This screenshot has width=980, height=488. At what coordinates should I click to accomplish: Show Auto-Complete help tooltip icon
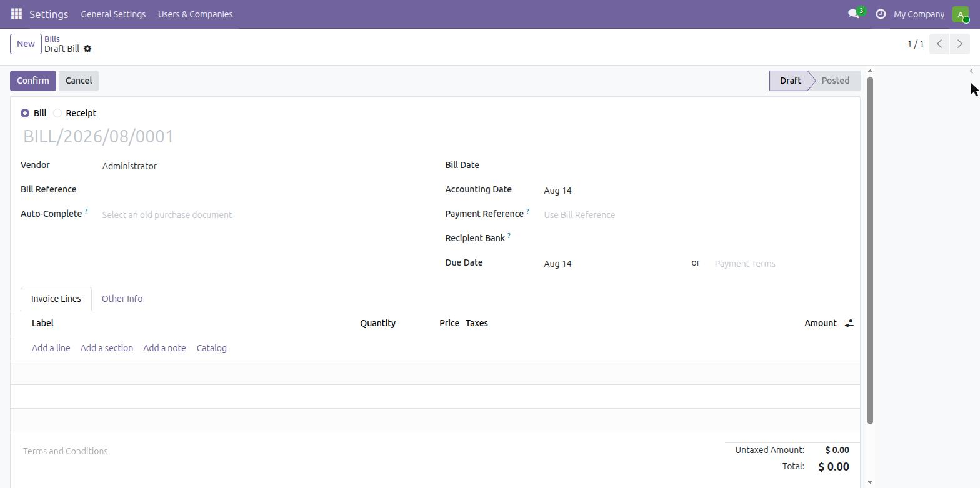click(x=86, y=211)
